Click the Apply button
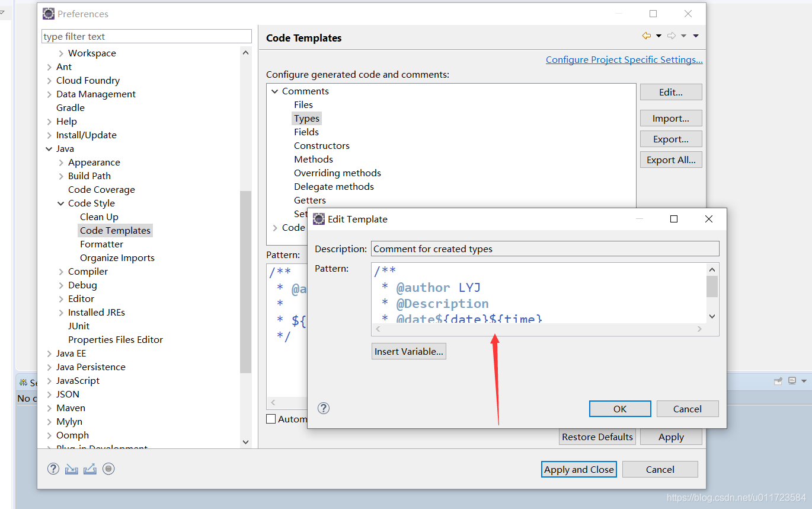 point(671,437)
